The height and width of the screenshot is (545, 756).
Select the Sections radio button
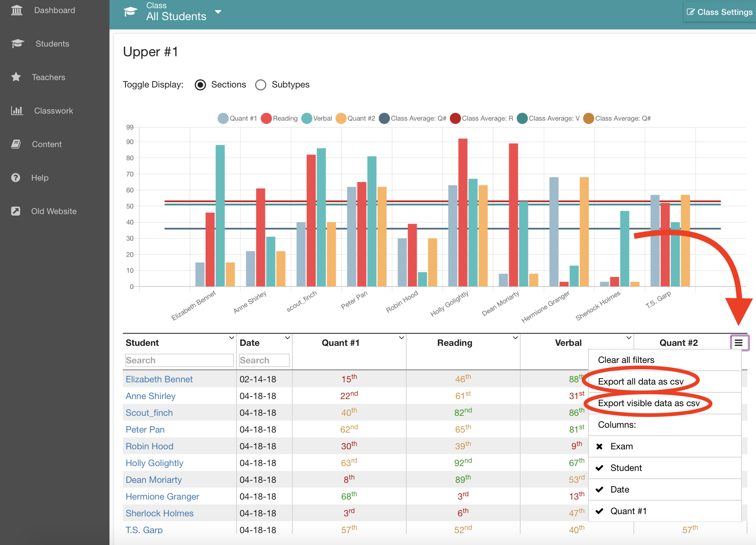[x=200, y=85]
